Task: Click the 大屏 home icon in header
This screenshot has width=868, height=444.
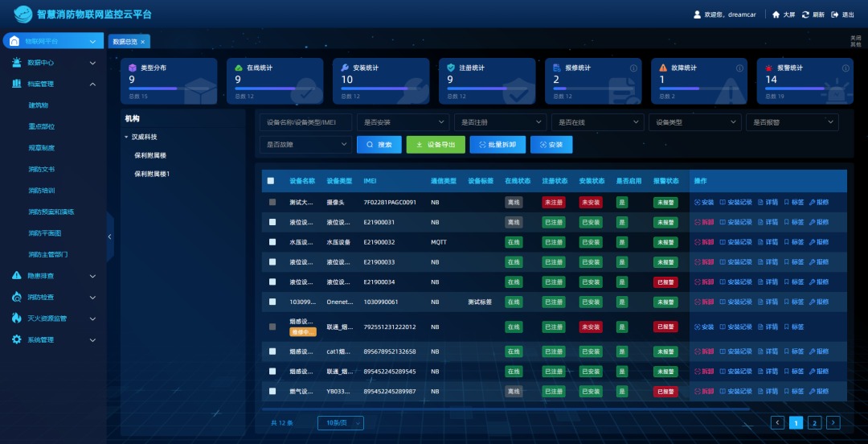Action: pyautogui.click(x=776, y=14)
